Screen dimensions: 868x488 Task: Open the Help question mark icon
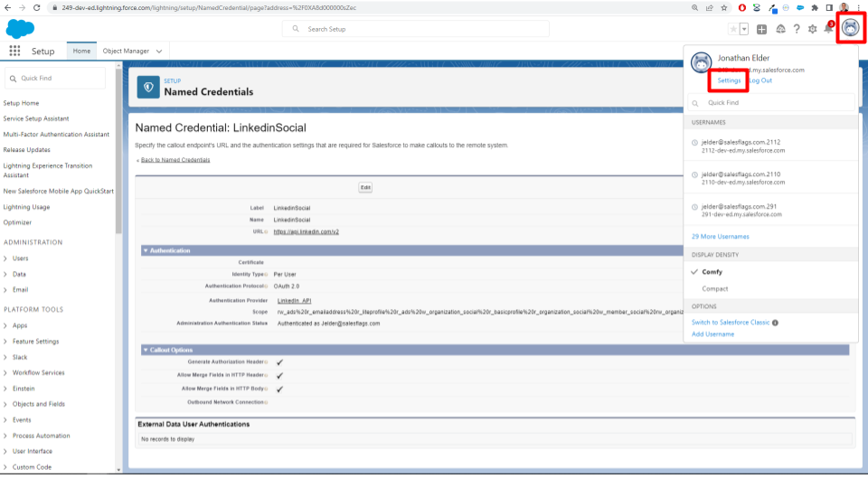click(x=797, y=29)
